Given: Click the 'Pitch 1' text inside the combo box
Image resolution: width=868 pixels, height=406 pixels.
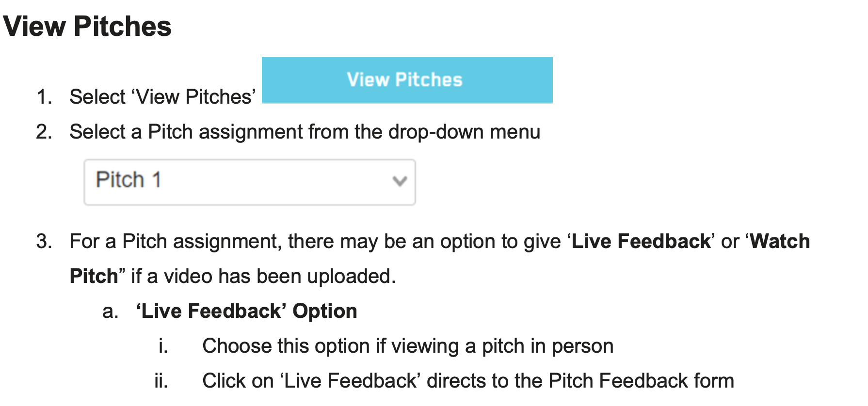Looking at the screenshot, I should pos(129,180).
